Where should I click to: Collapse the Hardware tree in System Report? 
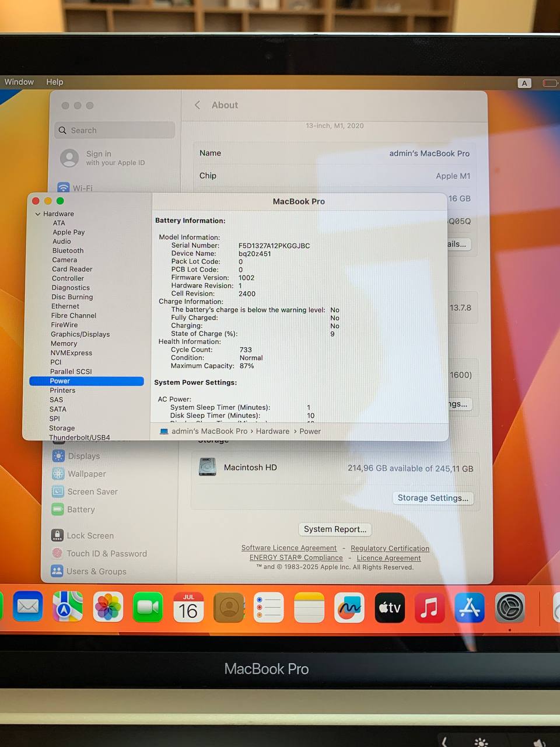coord(38,214)
